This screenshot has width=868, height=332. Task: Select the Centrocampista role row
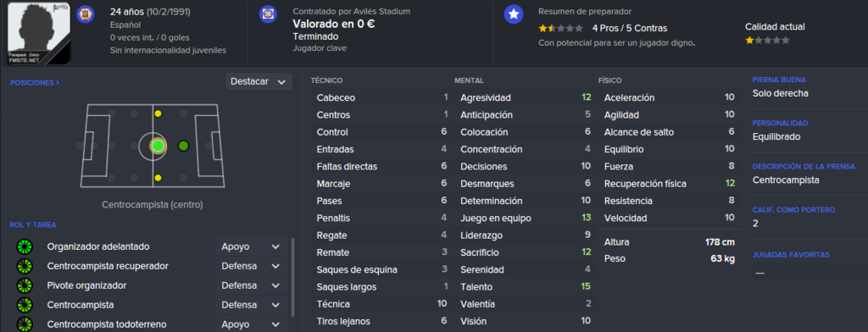tap(151, 305)
